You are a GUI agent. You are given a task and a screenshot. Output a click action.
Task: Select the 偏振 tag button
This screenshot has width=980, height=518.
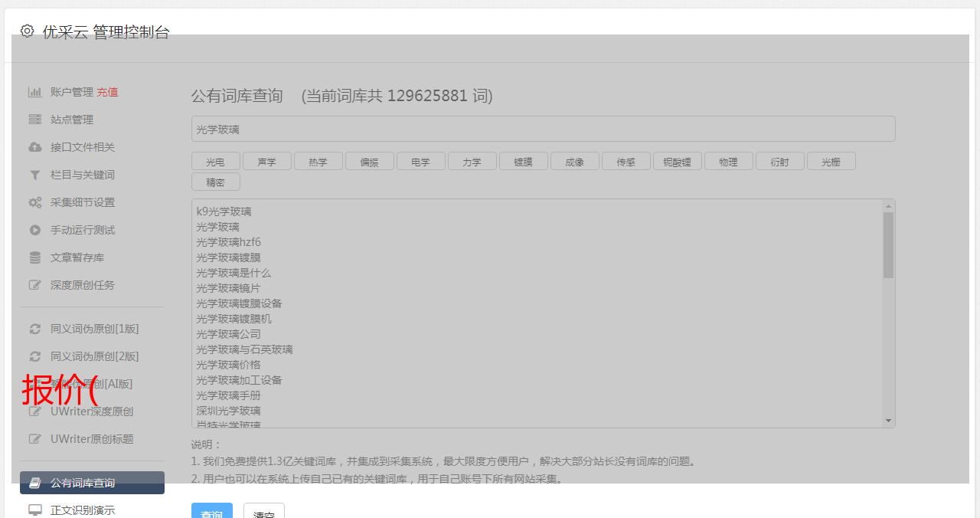[x=370, y=161]
